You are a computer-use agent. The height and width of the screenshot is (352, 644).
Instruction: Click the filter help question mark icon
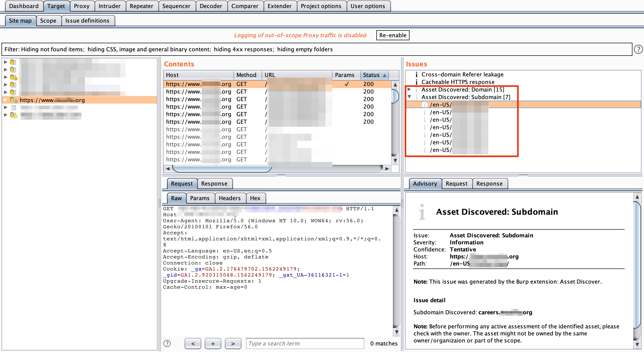tap(638, 49)
